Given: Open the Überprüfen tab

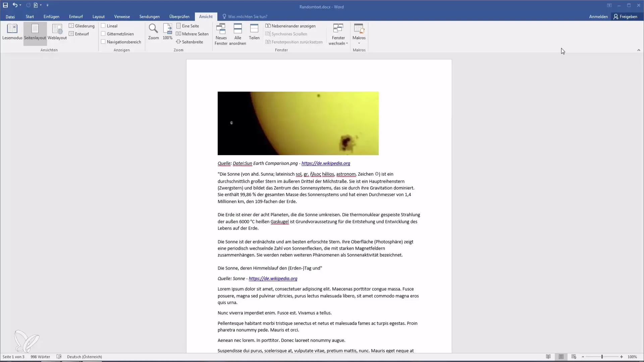Looking at the screenshot, I should click(x=179, y=16).
